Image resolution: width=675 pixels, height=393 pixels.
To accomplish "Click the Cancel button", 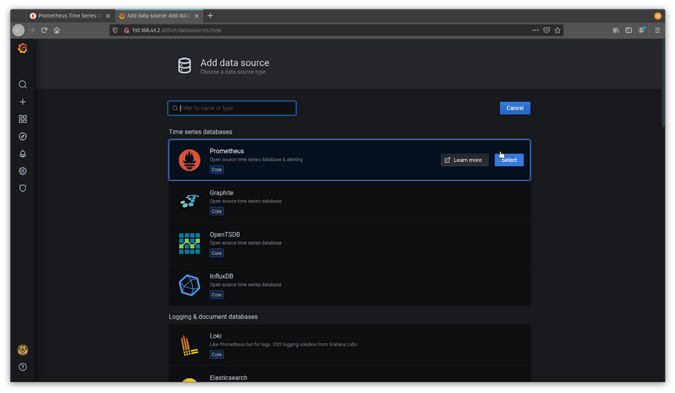I will [515, 108].
